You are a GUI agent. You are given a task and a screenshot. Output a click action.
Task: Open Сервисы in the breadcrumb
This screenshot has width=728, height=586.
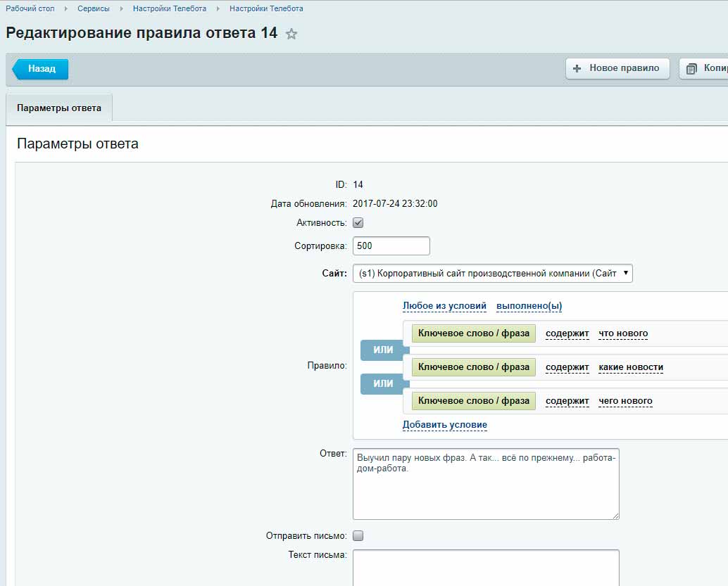tap(93, 8)
